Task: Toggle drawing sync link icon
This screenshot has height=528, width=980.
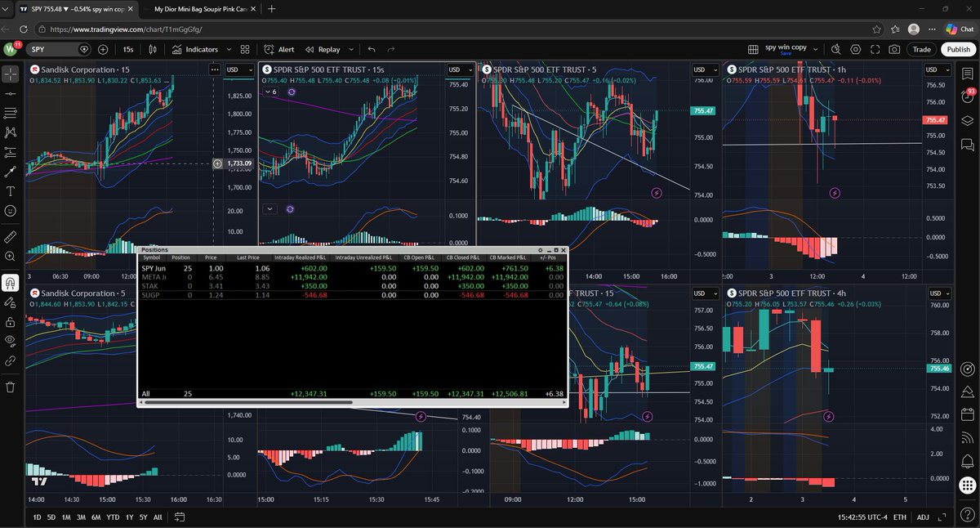Action: point(11,360)
